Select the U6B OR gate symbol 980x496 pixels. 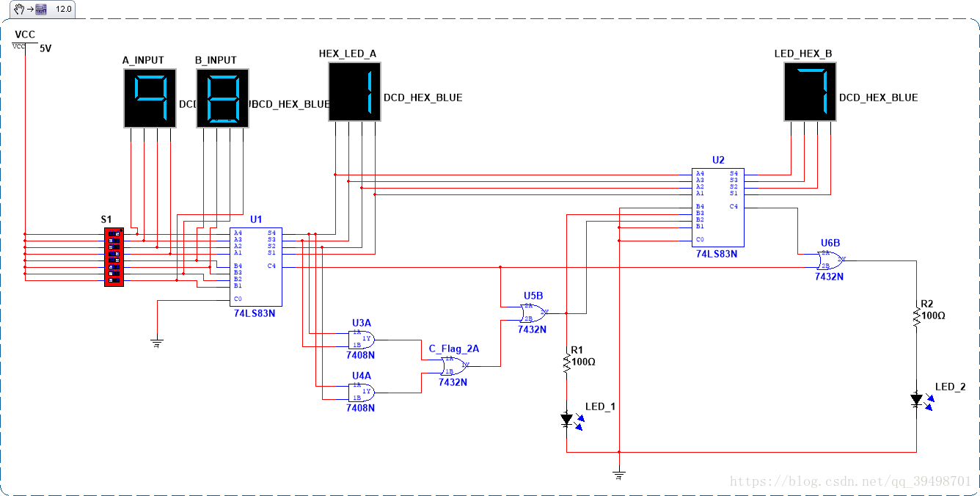click(x=830, y=260)
